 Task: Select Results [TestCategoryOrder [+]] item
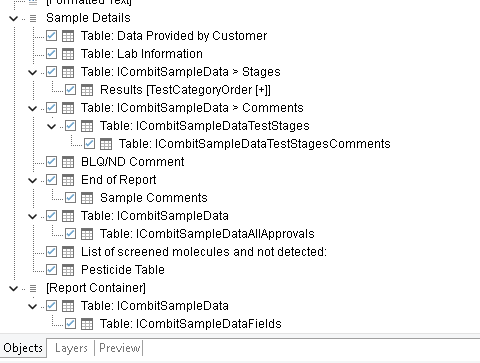(185, 90)
